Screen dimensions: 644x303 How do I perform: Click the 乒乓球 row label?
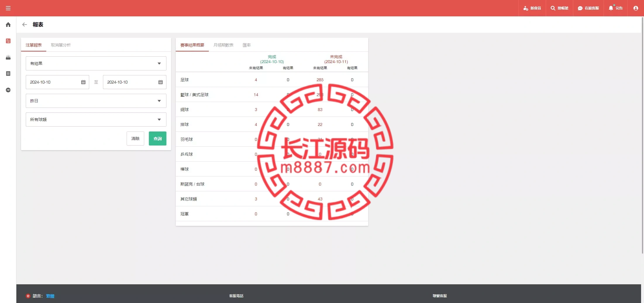[x=187, y=154]
